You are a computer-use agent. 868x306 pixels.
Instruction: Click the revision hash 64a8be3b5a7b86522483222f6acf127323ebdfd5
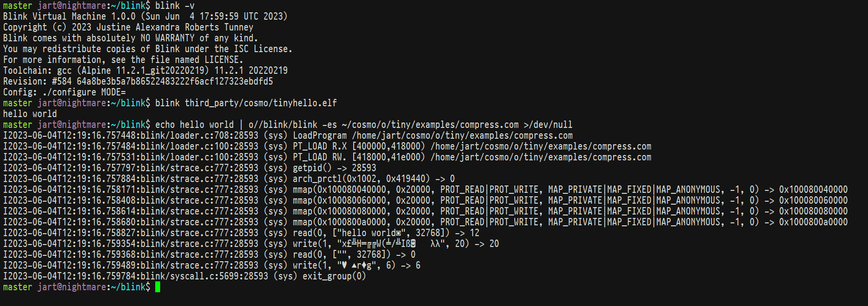(x=175, y=81)
